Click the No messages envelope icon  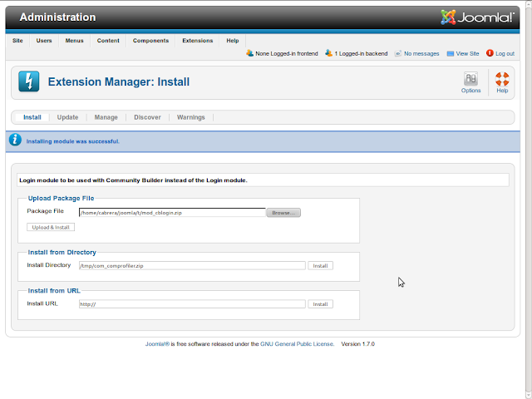point(398,53)
